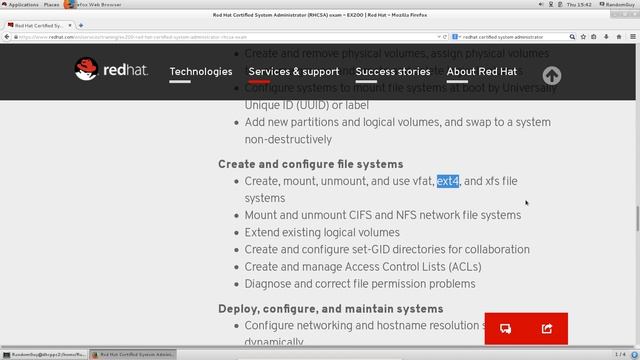This screenshot has width=640, height=360.
Task: Click the Red Hat logo
Action: click(111, 69)
